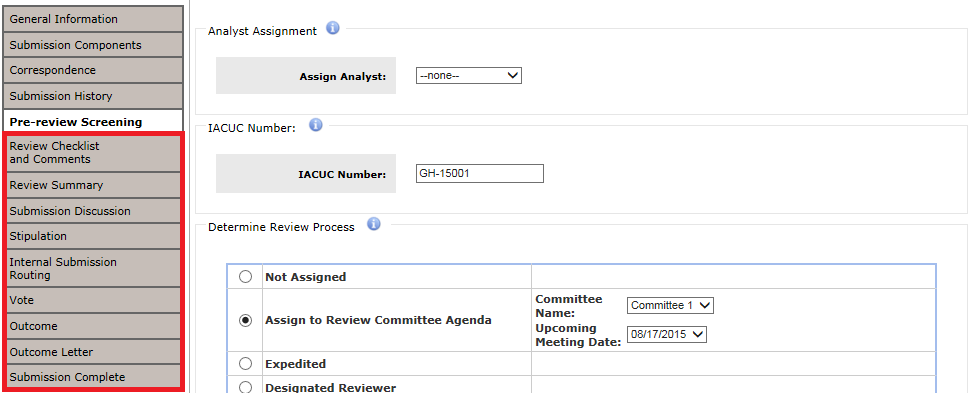
Task: Go to Submission Components section
Action: pyautogui.click(x=93, y=45)
